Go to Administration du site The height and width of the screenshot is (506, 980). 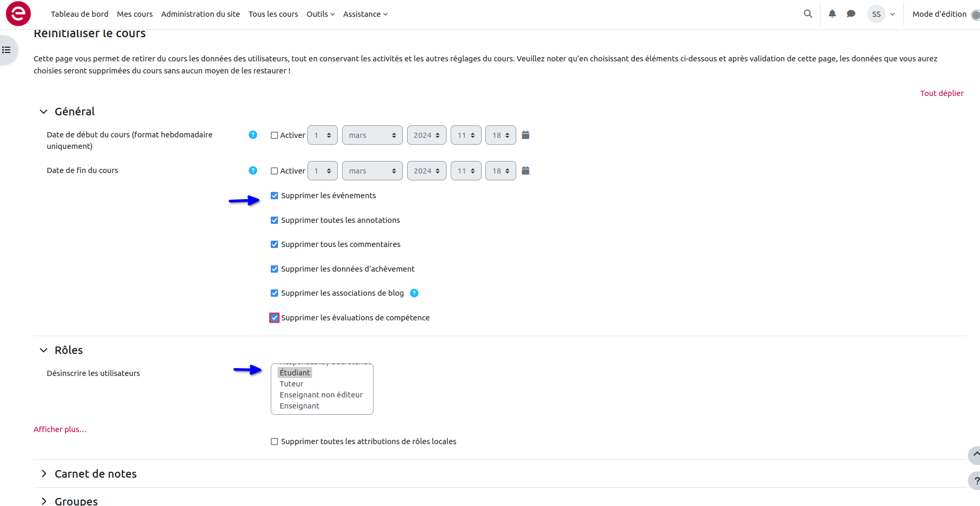click(200, 14)
